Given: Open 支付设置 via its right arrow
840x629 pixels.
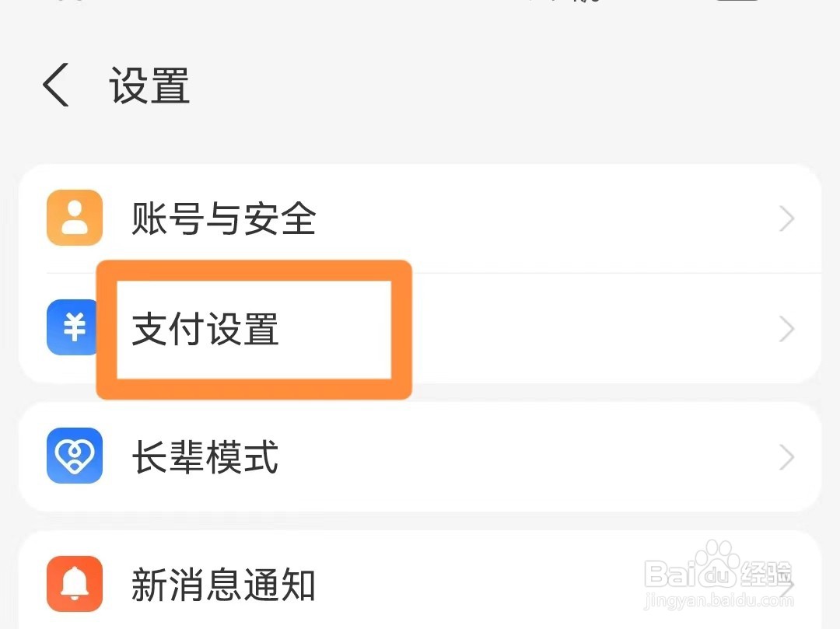Looking at the screenshot, I should [x=787, y=327].
